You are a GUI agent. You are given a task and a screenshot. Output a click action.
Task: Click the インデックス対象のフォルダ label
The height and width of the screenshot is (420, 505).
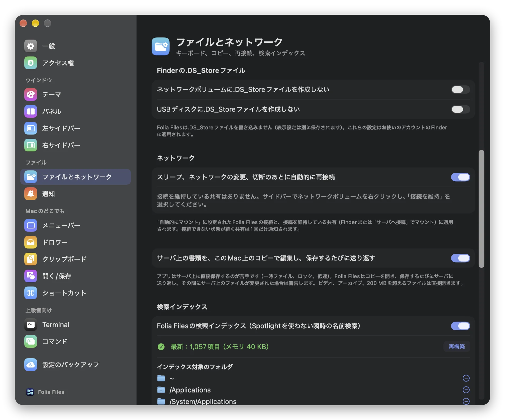click(195, 367)
